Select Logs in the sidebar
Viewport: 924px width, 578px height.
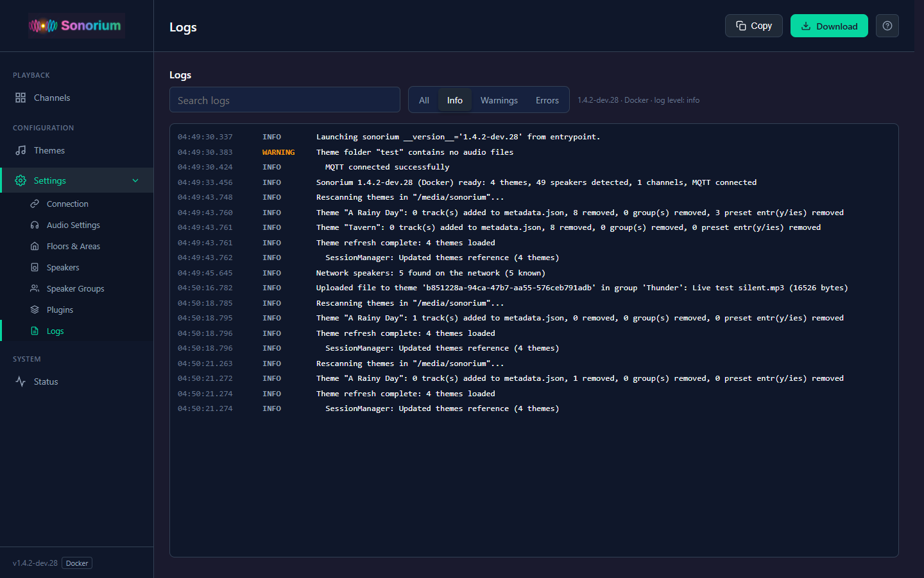[77, 331]
